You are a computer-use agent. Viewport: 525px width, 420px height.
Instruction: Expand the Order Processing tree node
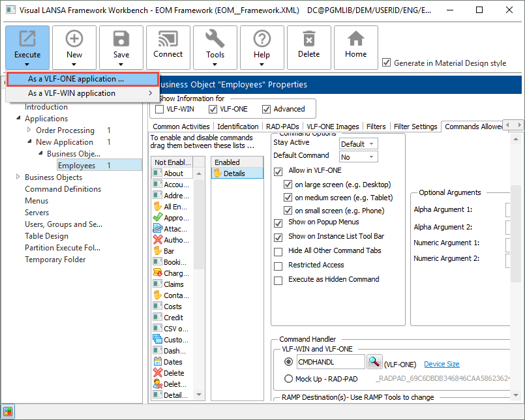pyautogui.click(x=29, y=130)
